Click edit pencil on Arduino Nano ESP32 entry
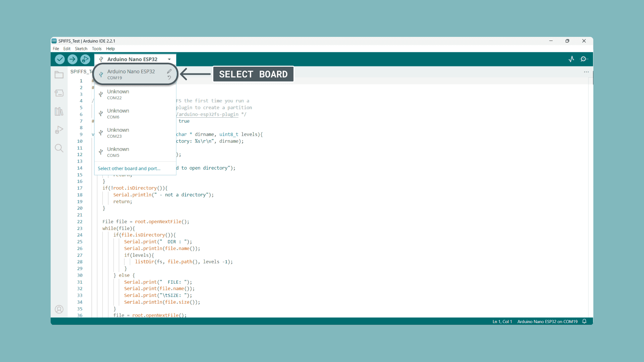Screen dimensions: 644x362 (x=169, y=71)
